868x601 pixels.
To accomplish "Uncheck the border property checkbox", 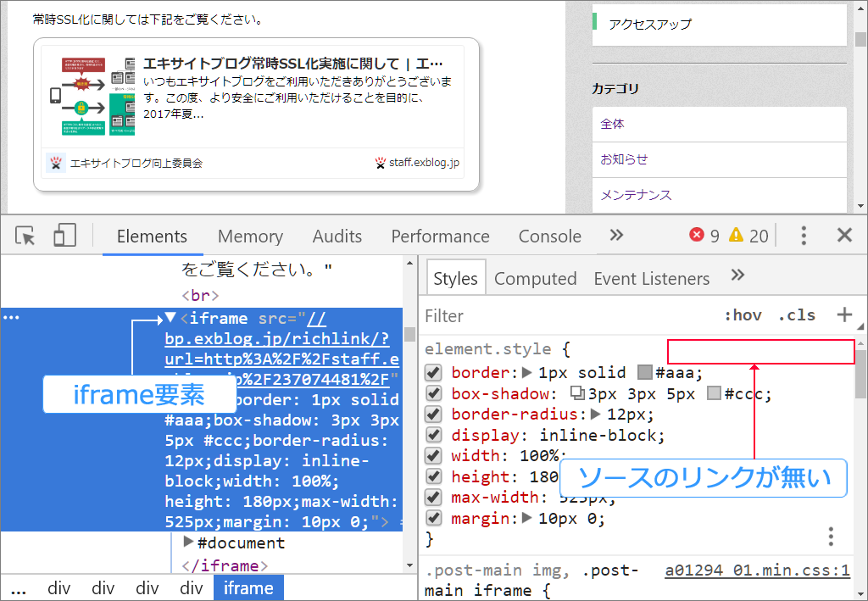I will (x=433, y=372).
